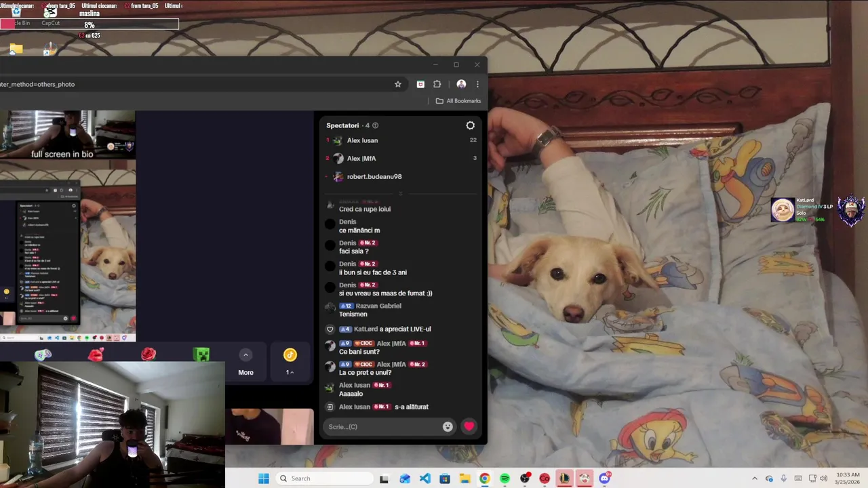This screenshot has height=488, width=868.
Task: Open the Chrome profile avatar
Action: pos(461,84)
